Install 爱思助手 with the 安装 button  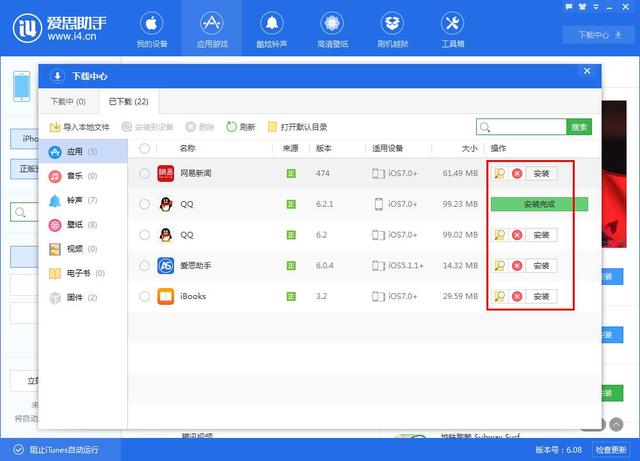click(x=541, y=266)
